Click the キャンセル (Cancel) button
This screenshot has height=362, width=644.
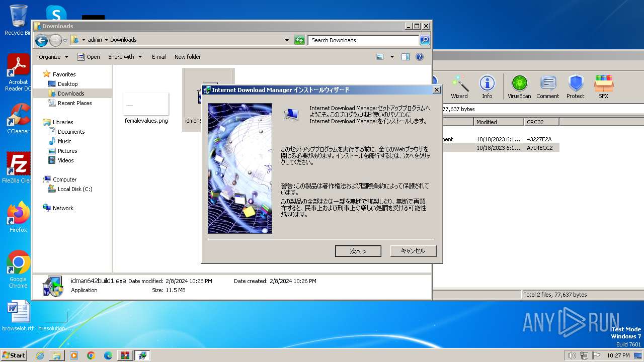[x=413, y=251]
